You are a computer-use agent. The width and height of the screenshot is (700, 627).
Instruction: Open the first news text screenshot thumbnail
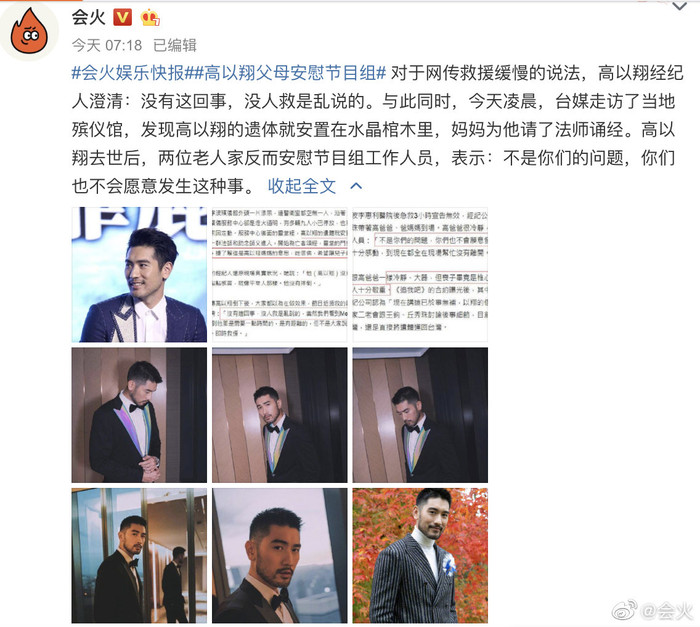point(279,275)
